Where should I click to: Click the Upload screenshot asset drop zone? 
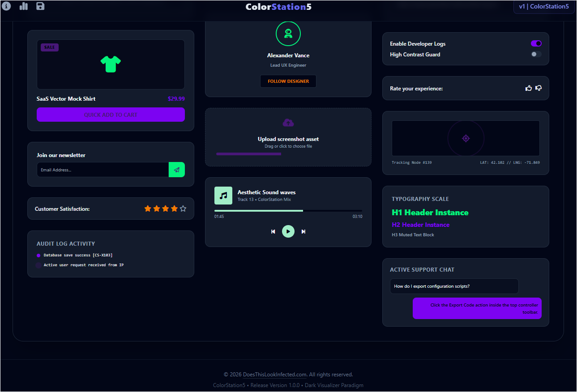[x=288, y=137]
